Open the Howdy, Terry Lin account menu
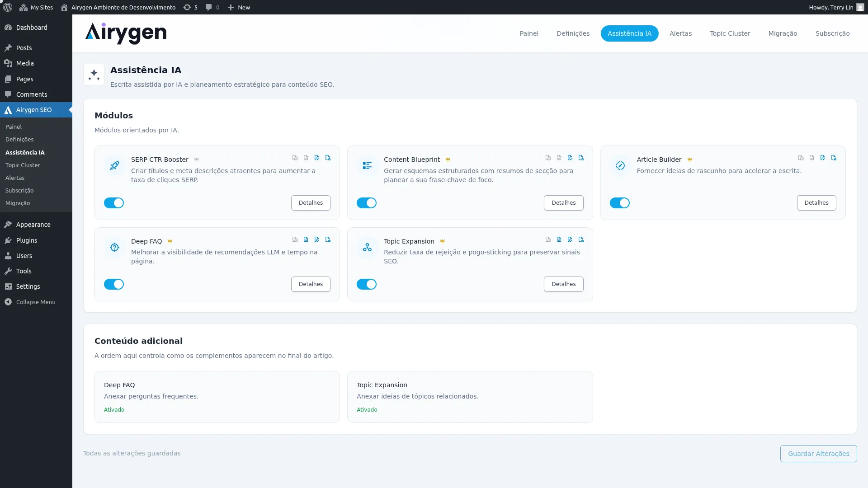 [836, 7]
